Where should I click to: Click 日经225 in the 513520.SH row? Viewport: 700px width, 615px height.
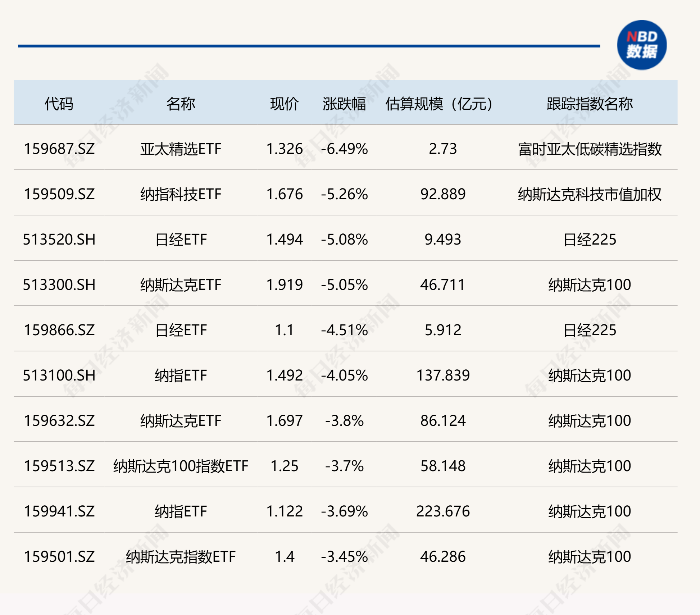[x=590, y=240]
